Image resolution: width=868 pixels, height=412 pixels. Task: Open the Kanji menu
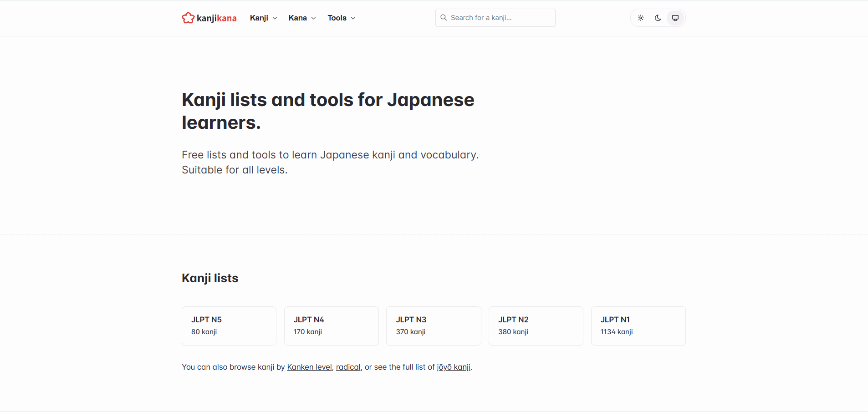259,18
